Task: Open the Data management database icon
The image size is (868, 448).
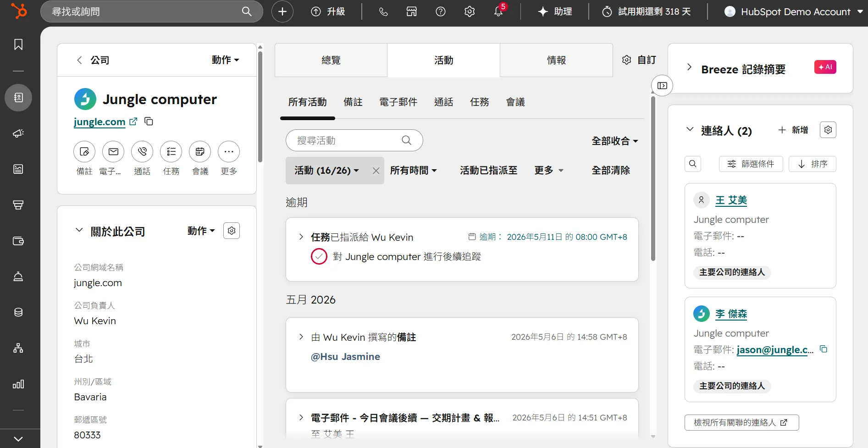Action: 18,312
